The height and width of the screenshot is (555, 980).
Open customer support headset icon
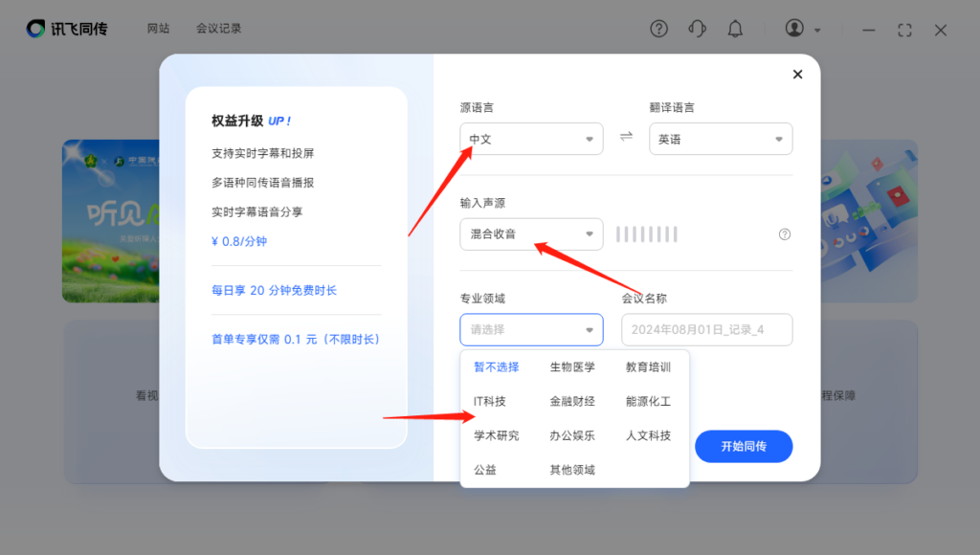point(697,29)
